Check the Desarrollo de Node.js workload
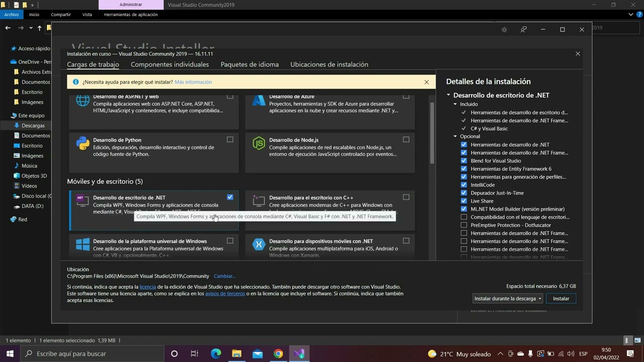This screenshot has height=362, width=644. coord(406,139)
